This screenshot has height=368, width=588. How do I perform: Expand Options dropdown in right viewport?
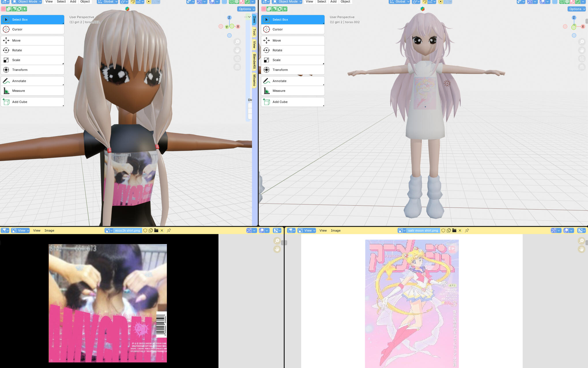[x=577, y=9]
